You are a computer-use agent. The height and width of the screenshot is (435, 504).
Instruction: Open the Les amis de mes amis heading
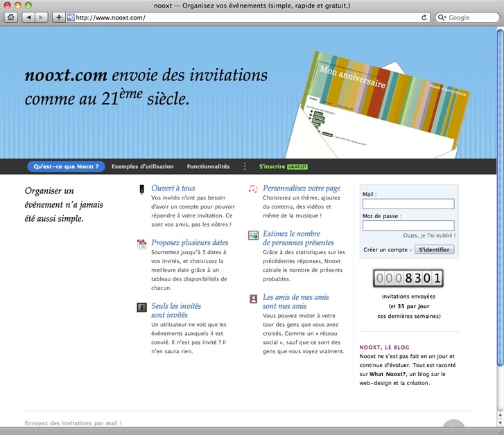(296, 301)
